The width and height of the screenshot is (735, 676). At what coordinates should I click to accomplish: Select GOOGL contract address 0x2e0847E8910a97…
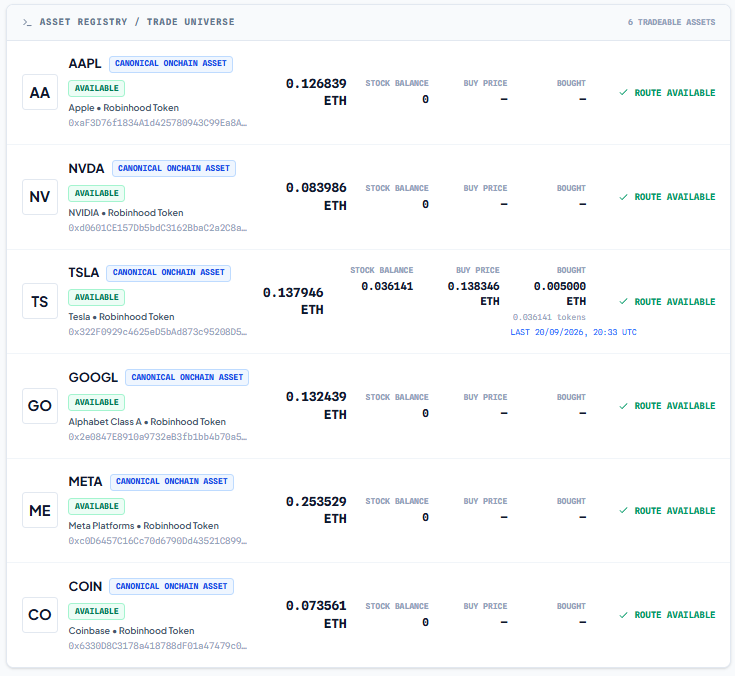pyautogui.click(x=158, y=437)
